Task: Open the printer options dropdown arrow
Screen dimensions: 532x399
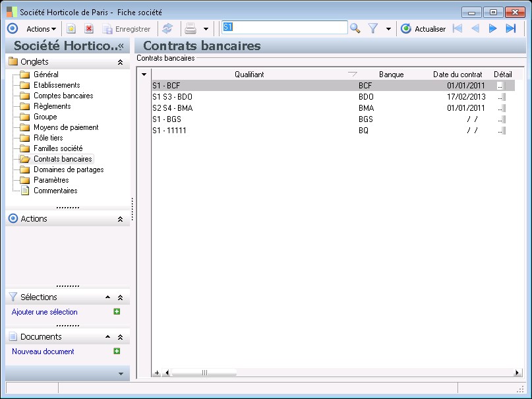Action: point(206,28)
